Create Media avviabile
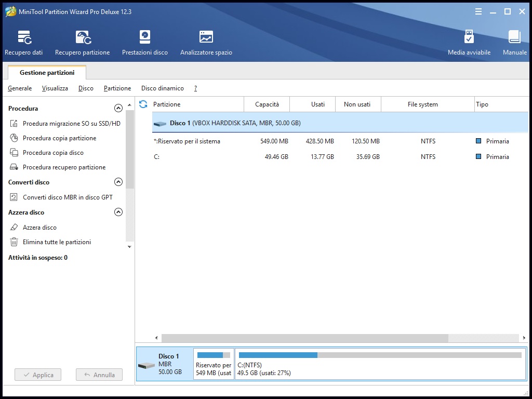The height and width of the screenshot is (399, 532). tap(469, 43)
